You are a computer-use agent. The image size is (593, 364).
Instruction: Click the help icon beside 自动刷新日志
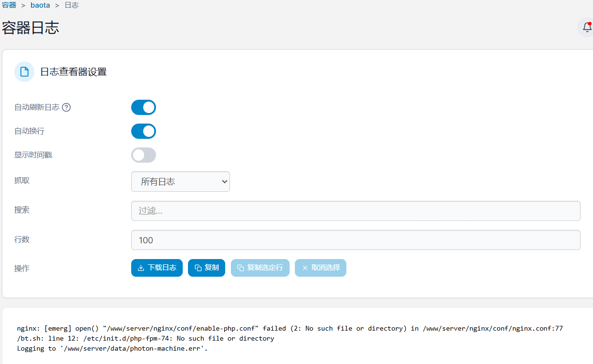click(67, 107)
